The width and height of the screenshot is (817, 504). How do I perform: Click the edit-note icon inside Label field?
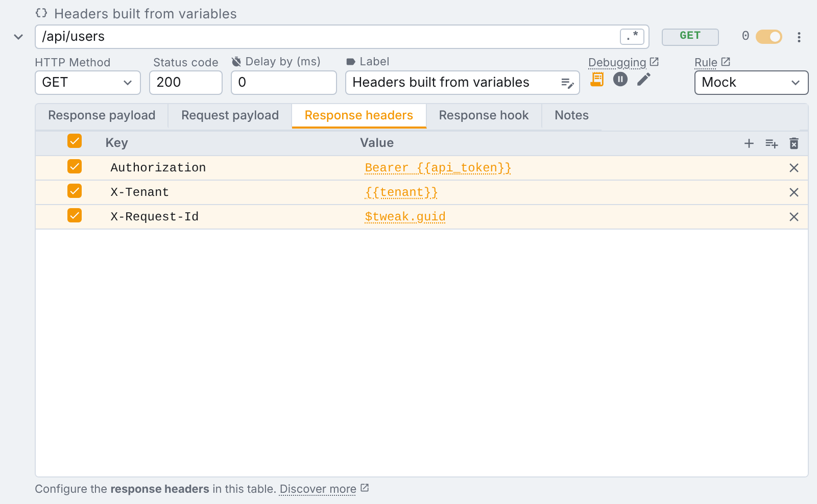567,83
